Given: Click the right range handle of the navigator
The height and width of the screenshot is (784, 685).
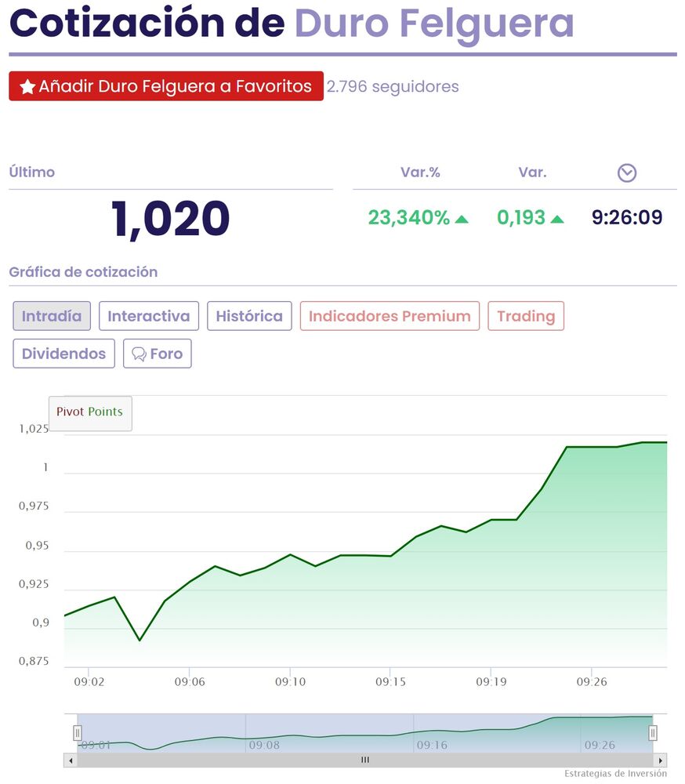Looking at the screenshot, I should [x=652, y=733].
